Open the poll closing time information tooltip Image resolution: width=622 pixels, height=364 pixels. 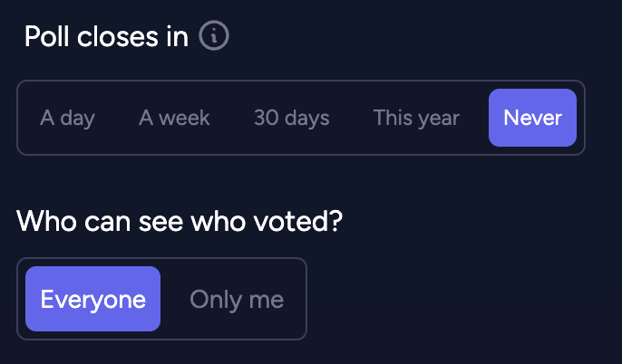(214, 35)
